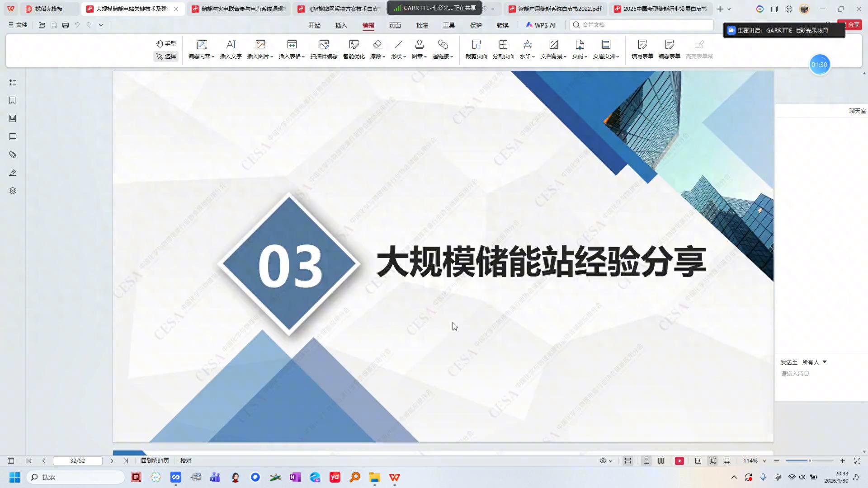Open the bookmark panel in left sidebar
This screenshot has width=868, height=488.
(x=13, y=100)
